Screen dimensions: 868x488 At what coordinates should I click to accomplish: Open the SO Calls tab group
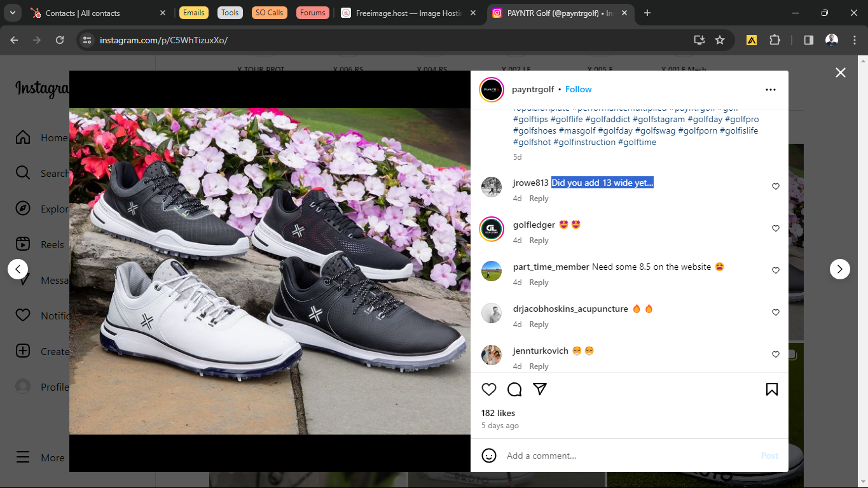pyautogui.click(x=270, y=13)
